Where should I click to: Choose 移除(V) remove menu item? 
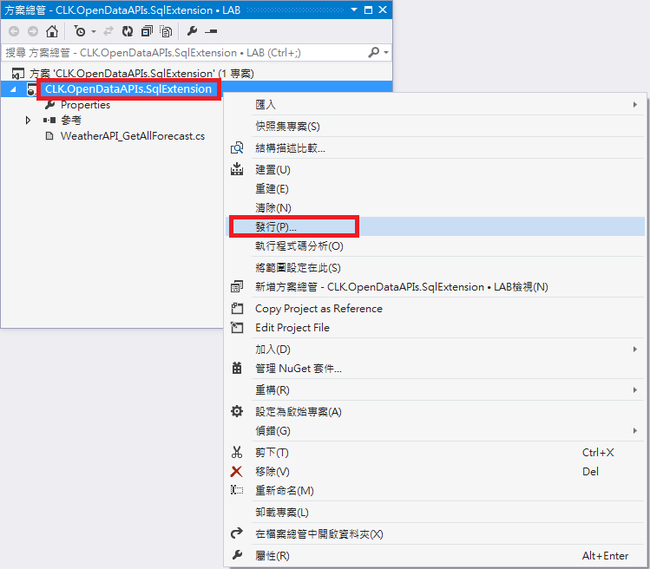click(x=435, y=472)
